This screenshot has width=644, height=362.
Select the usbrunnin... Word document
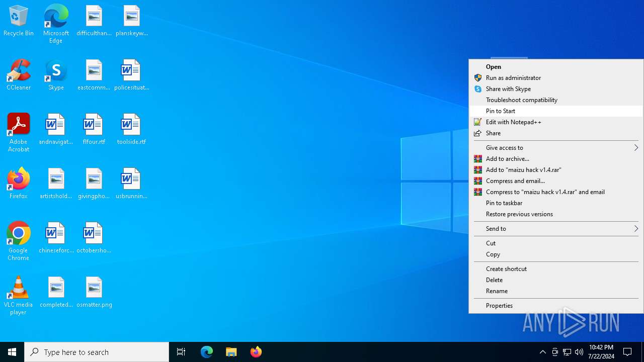pos(132,184)
